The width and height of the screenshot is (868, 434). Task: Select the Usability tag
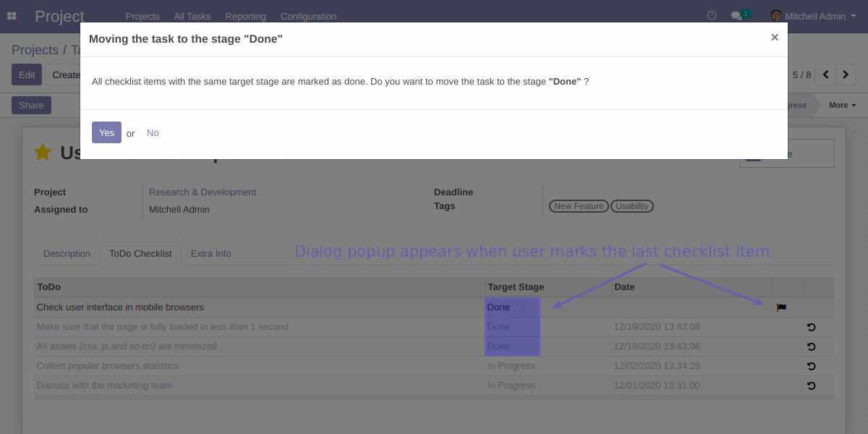click(x=631, y=205)
